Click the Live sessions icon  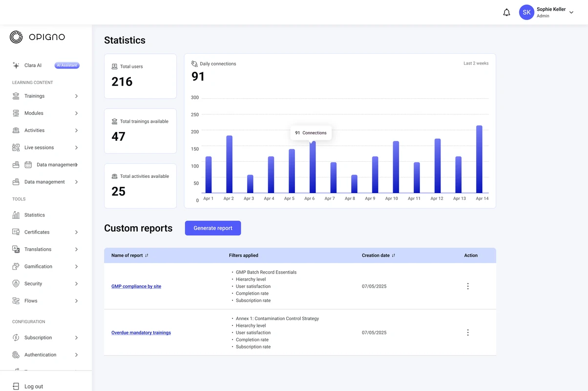click(16, 148)
